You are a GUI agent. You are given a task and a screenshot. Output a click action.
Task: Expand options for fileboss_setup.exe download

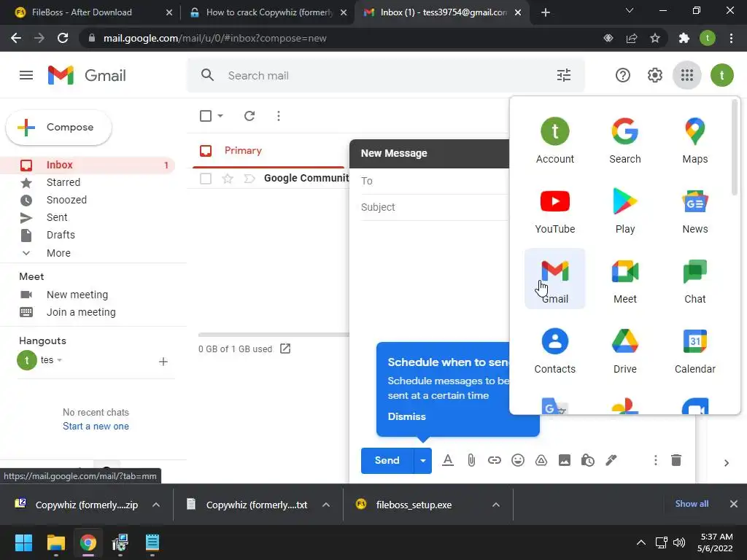(496, 505)
